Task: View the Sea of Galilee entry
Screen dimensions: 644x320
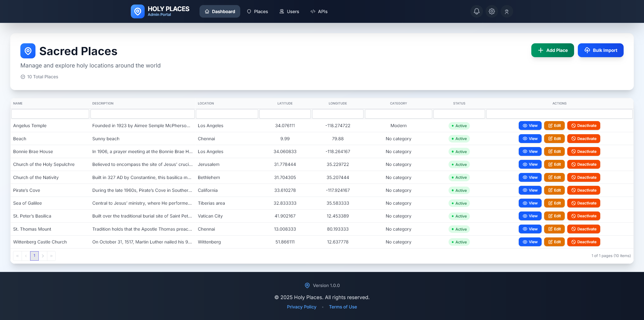Action: 530,203
